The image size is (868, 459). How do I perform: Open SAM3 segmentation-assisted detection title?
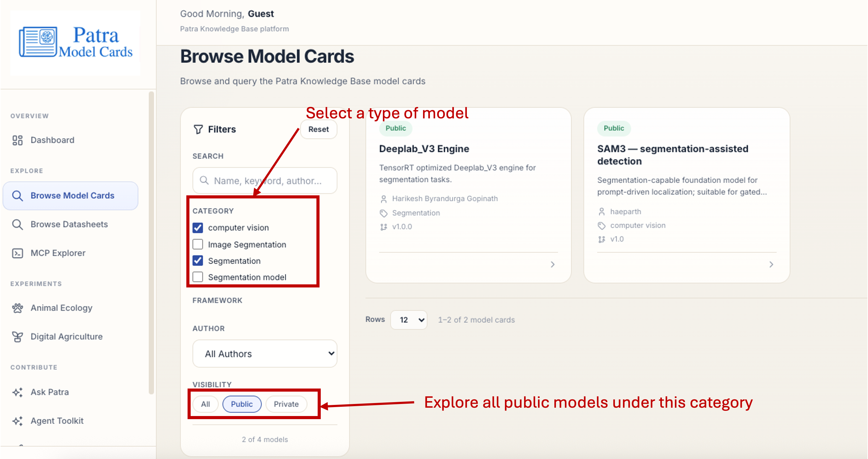673,155
